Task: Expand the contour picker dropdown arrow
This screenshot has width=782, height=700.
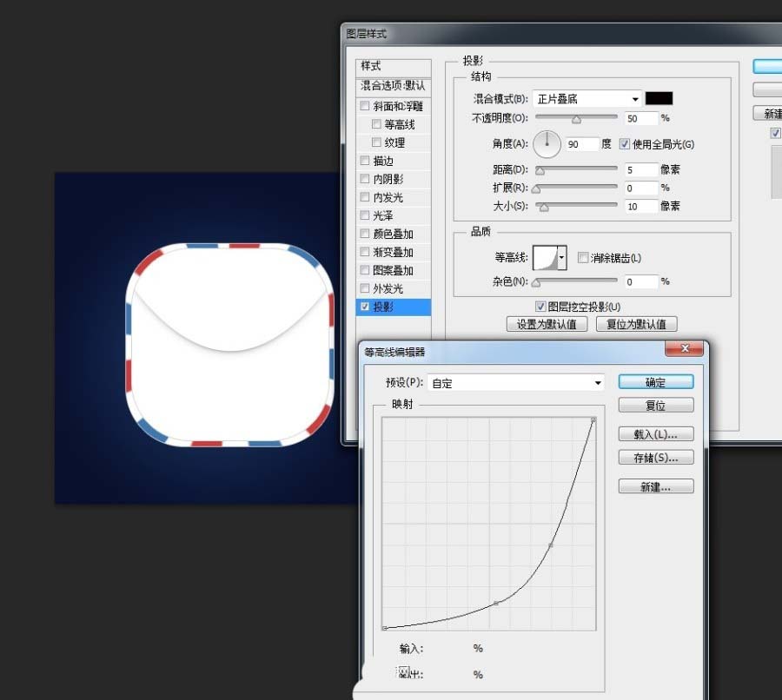Action: 560,258
